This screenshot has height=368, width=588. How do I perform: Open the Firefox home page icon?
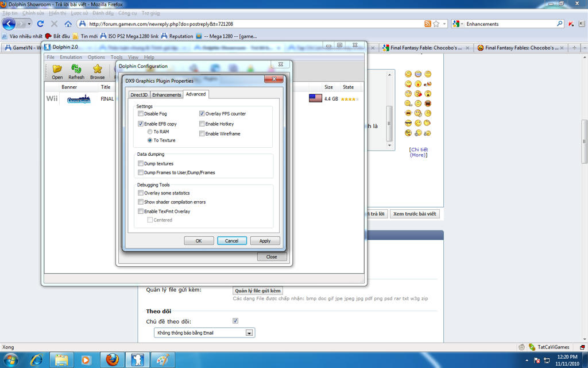68,24
